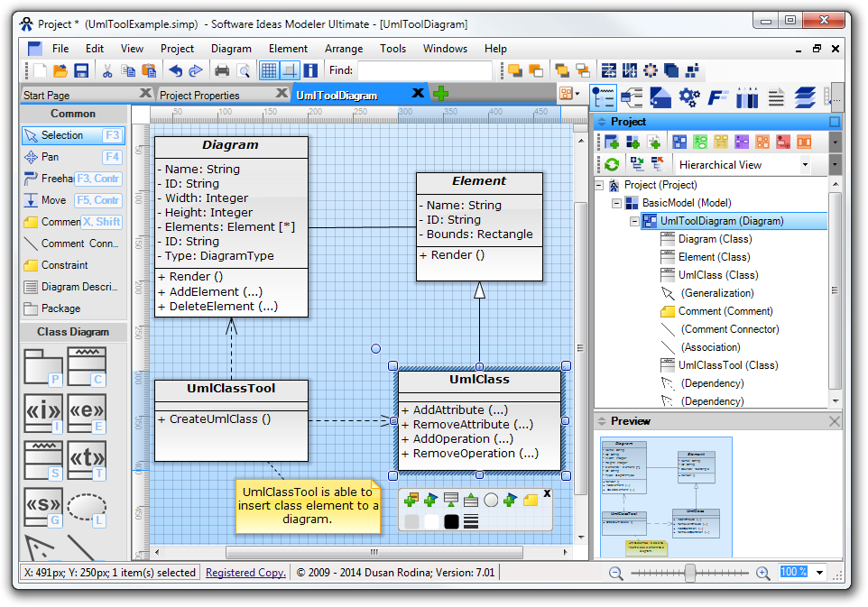Toggle the blue info button in toolbar
This screenshot has width=868, height=607.
tap(310, 70)
